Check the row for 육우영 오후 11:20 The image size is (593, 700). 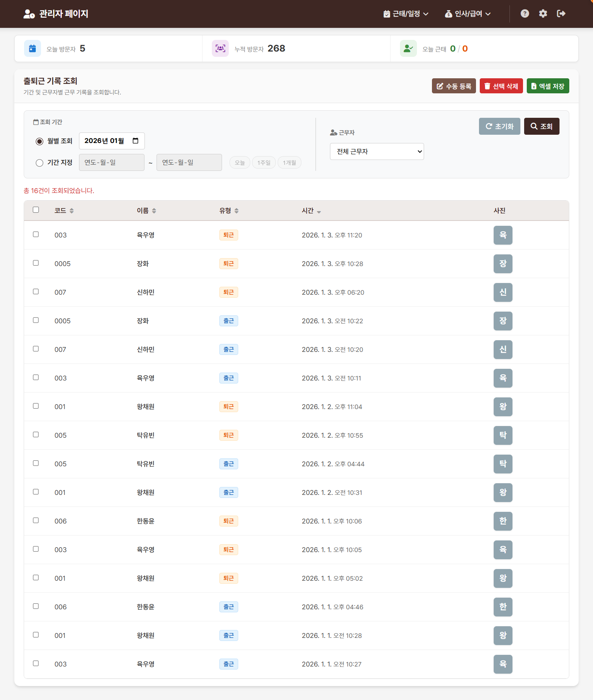click(36, 234)
